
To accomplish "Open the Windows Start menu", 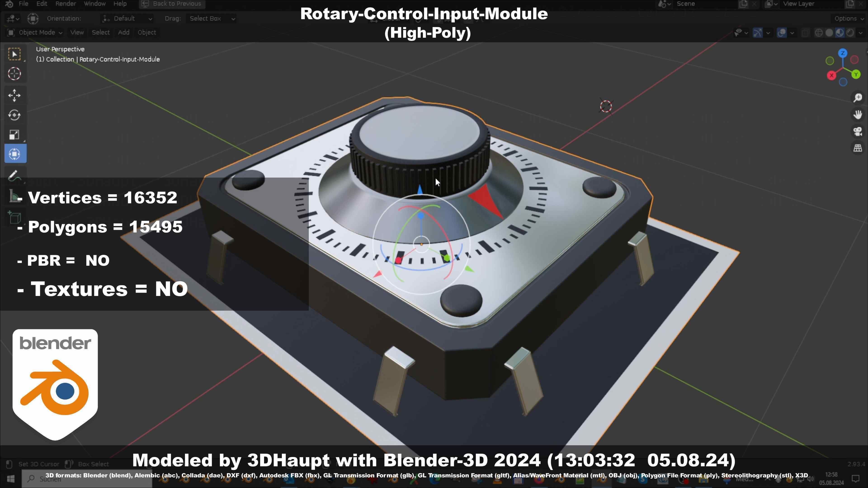I will click(10, 479).
